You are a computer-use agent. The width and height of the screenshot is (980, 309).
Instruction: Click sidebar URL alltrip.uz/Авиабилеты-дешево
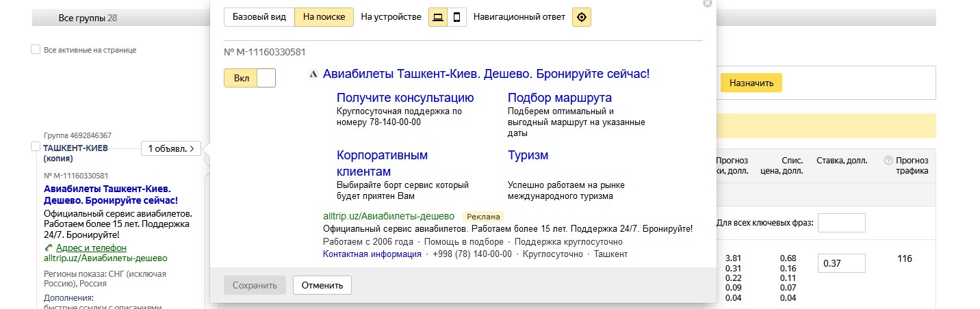(x=105, y=258)
